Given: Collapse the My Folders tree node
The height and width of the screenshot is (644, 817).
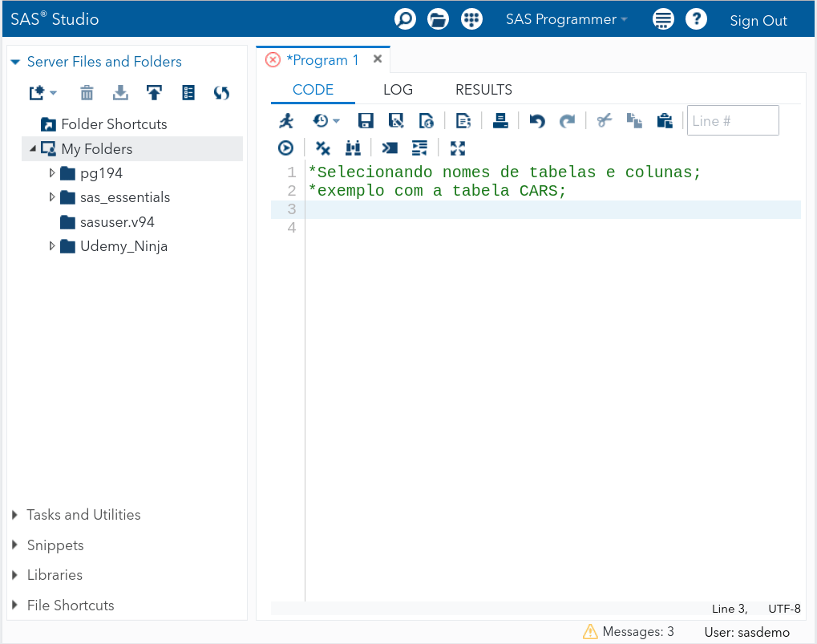Looking at the screenshot, I should [x=33, y=148].
